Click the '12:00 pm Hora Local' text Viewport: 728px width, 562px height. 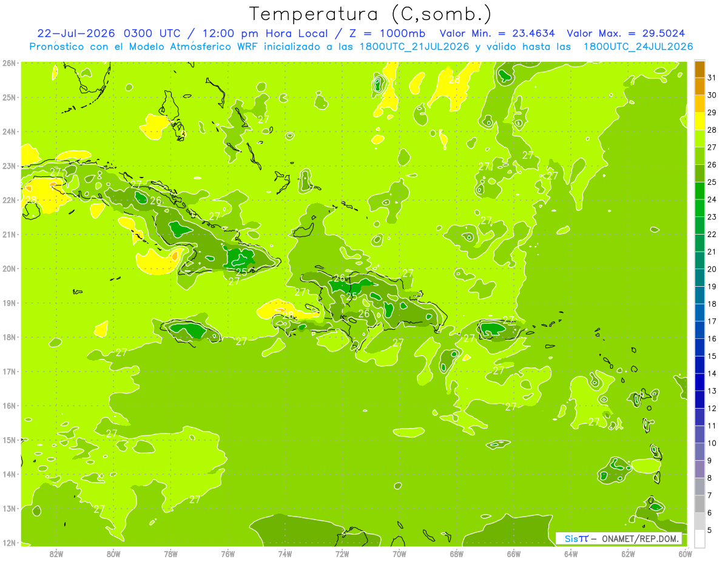(264, 33)
